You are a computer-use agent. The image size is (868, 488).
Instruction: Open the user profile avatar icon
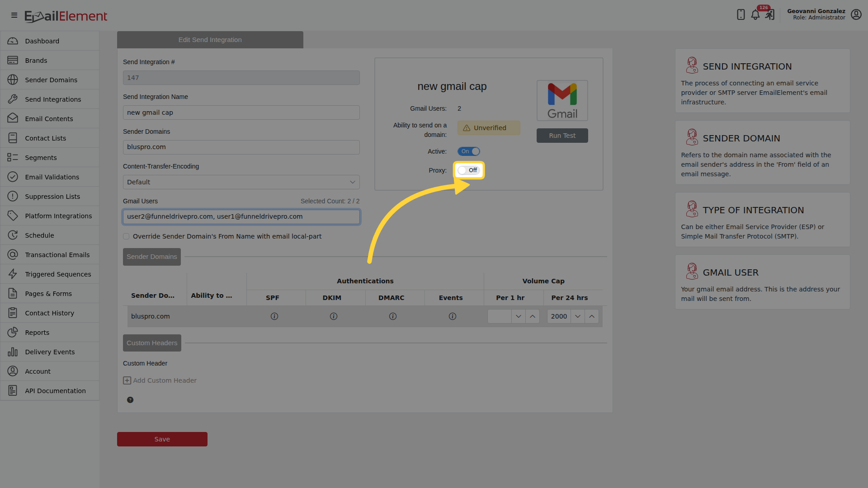pyautogui.click(x=856, y=14)
